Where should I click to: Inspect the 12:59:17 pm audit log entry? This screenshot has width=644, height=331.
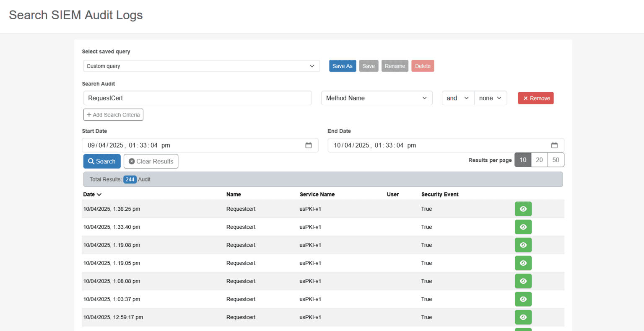click(x=523, y=317)
